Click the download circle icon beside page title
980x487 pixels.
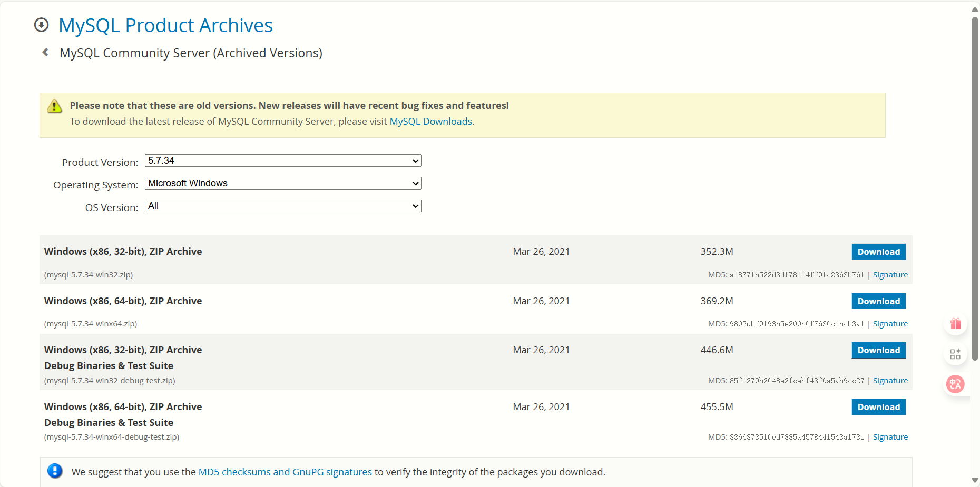click(x=41, y=25)
